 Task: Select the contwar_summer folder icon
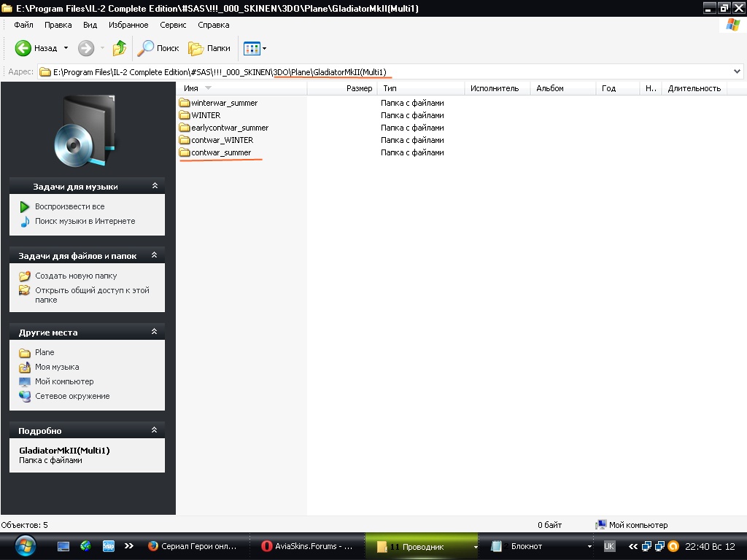185,152
